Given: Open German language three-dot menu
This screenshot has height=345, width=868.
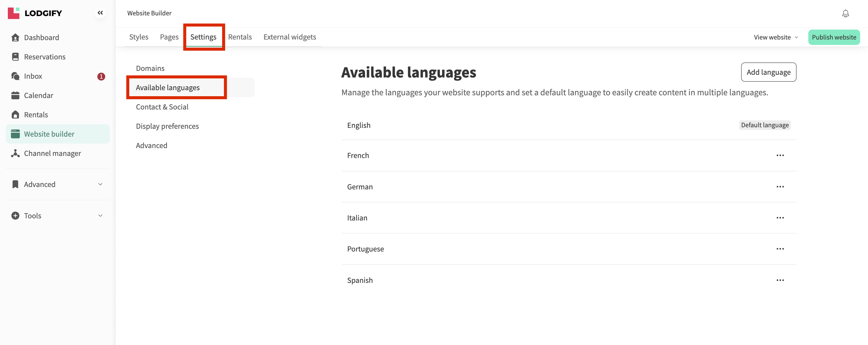Looking at the screenshot, I should [780, 187].
